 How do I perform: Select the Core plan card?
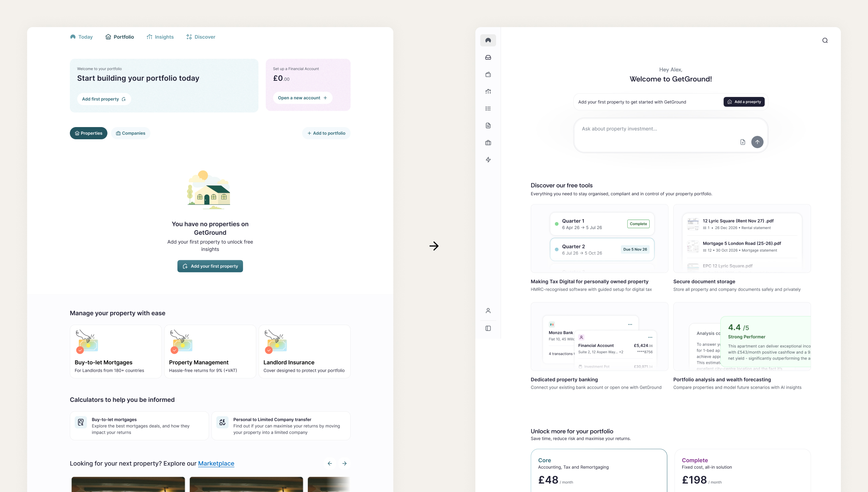click(599, 471)
